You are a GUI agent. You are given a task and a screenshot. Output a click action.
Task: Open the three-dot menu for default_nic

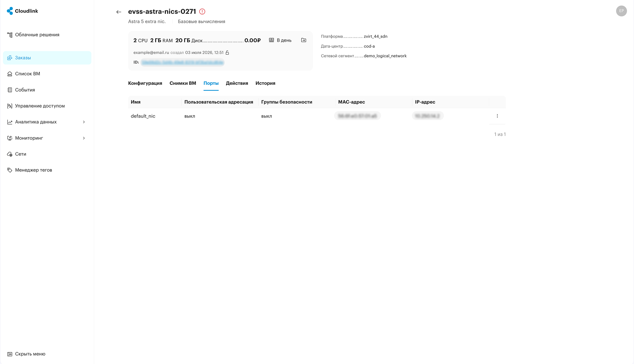[x=497, y=116]
